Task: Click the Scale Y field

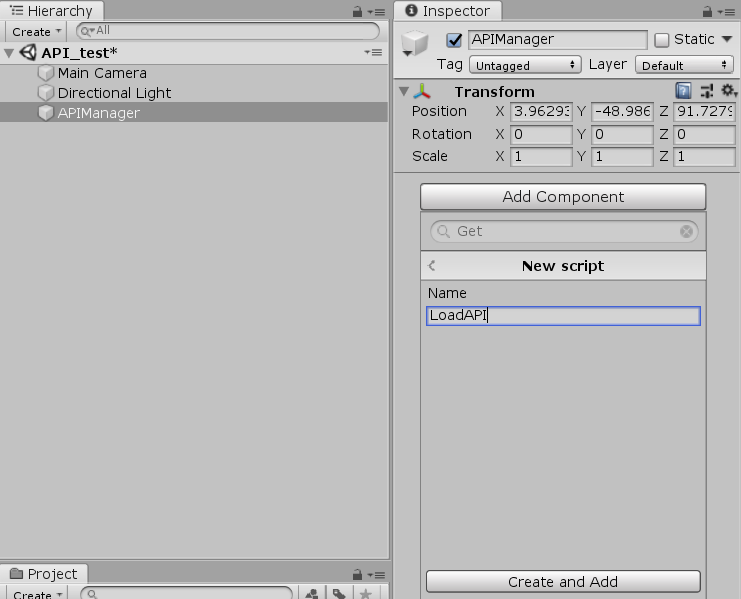Action: point(622,156)
